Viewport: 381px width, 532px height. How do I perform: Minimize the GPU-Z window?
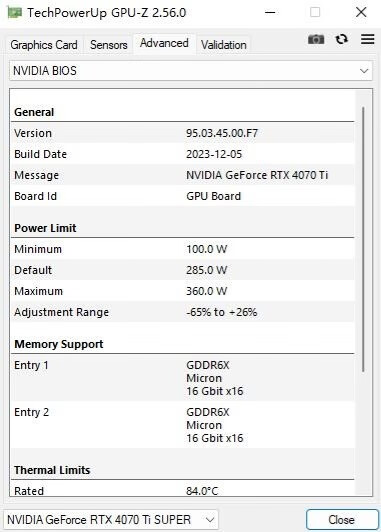click(270, 13)
